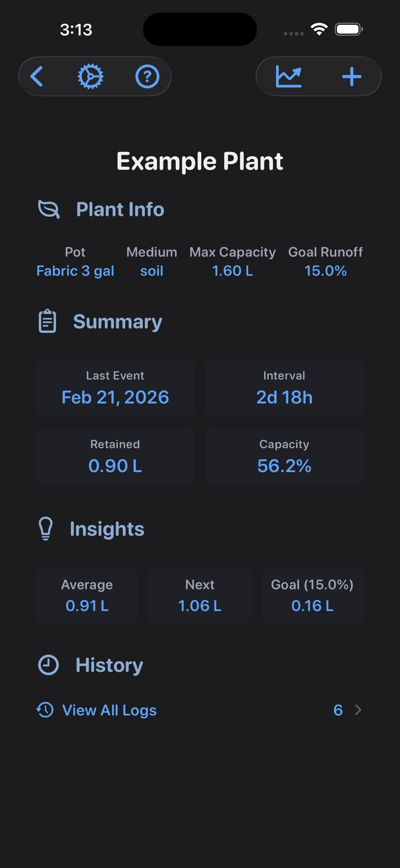Tap the Insights lightbulb icon
This screenshot has width=400, height=868.
point(46,528)
